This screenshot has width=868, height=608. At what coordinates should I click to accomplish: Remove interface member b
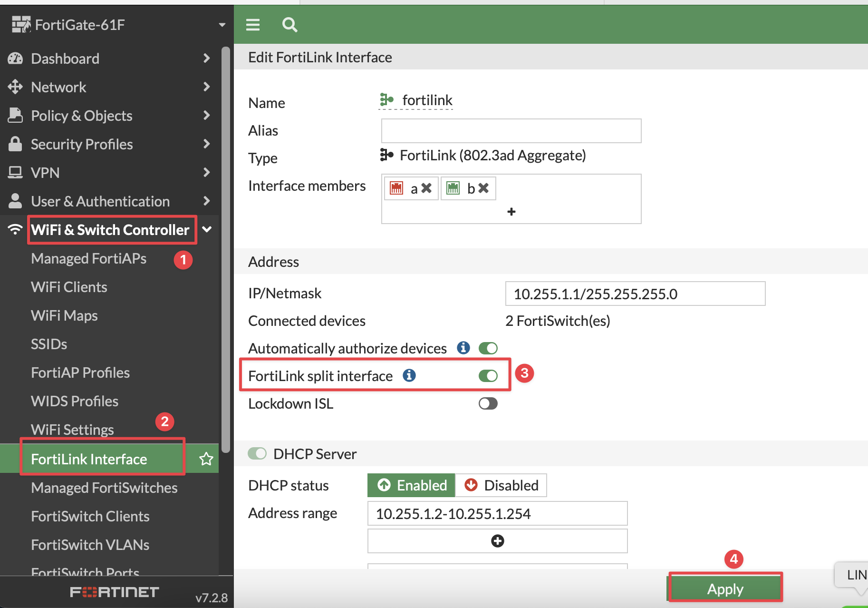tap(483, 188)
